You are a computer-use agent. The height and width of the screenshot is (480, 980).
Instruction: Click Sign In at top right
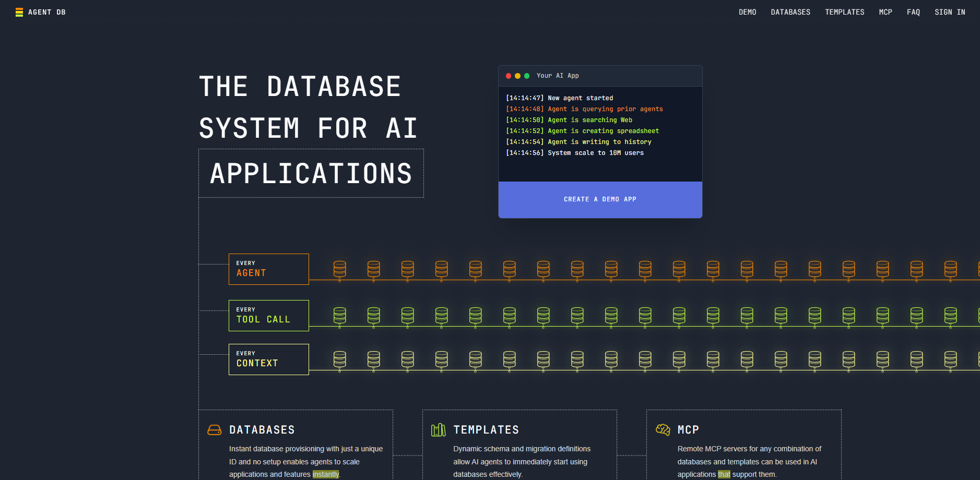pos(950,12)
